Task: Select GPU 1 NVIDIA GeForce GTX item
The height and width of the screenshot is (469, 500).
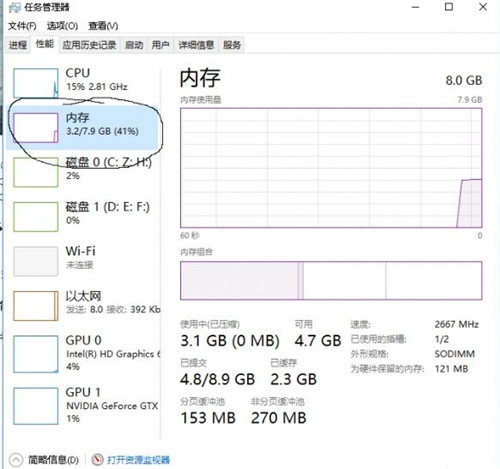Action: [x=82, y=406]
